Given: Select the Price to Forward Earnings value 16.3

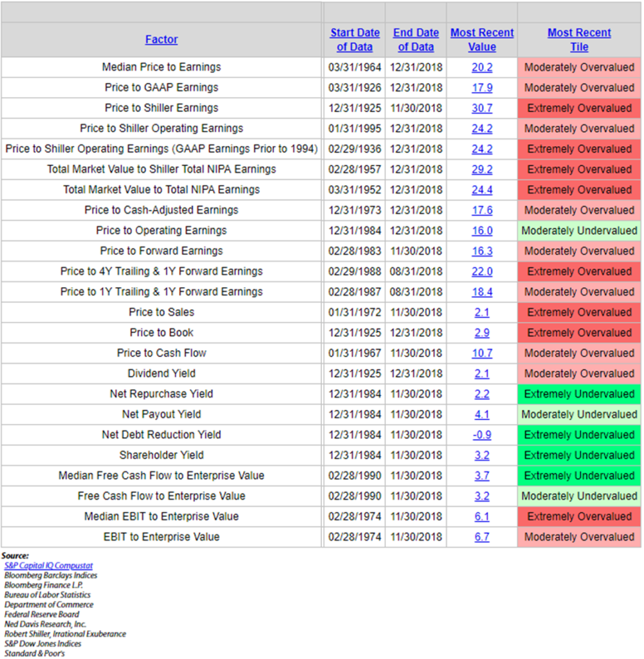Looking at the screenshot, I should (482, 252).
